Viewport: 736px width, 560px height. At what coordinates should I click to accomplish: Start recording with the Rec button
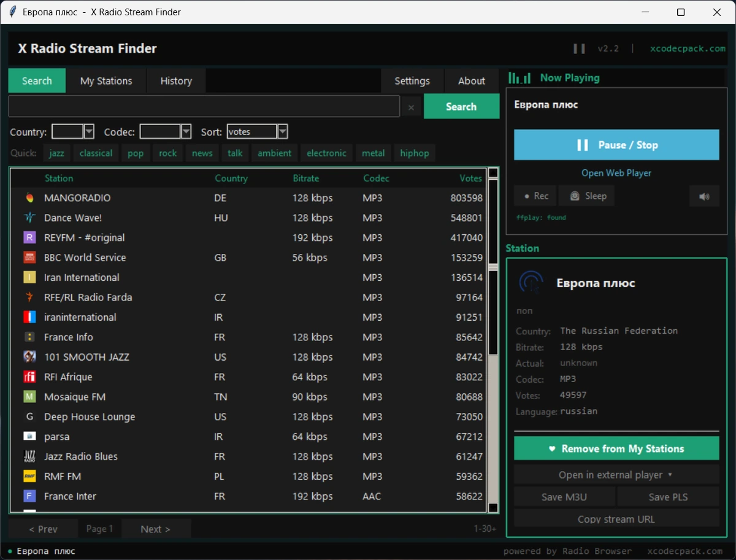535,196
